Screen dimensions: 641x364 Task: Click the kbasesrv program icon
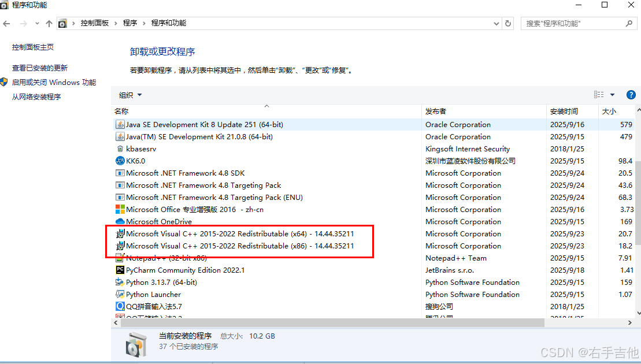120,149
